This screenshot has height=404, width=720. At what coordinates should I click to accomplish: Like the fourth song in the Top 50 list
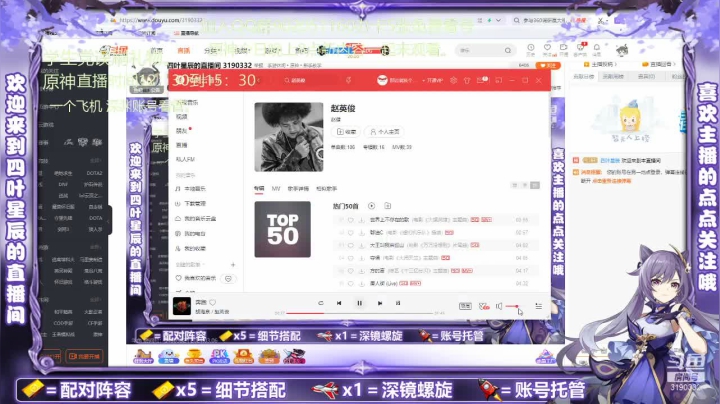pos(351,258)
